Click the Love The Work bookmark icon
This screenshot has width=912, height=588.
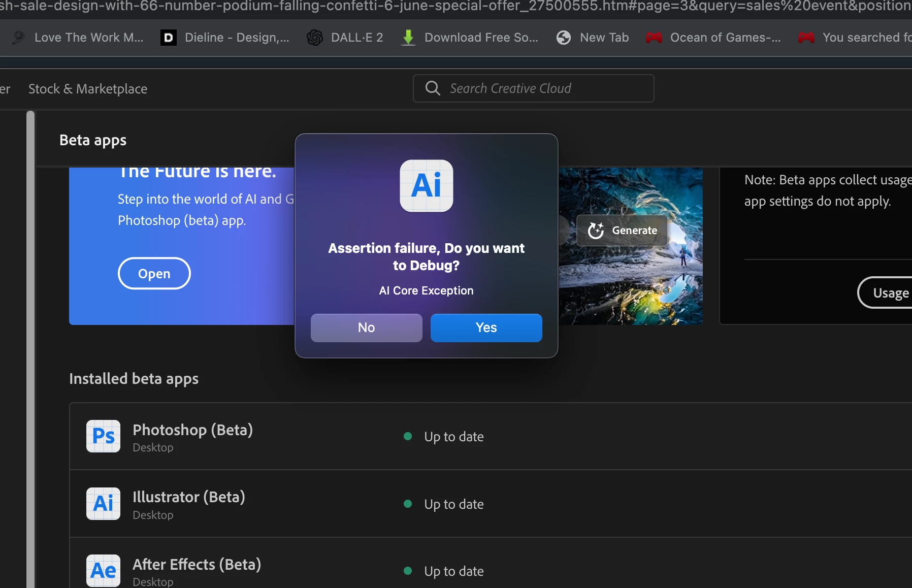pos(18,38)
